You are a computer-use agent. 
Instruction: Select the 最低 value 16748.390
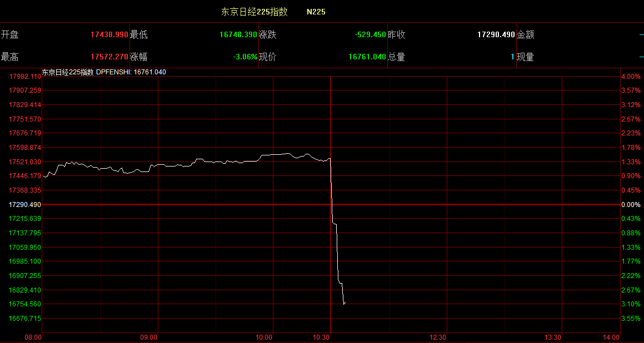coord(238,34)
